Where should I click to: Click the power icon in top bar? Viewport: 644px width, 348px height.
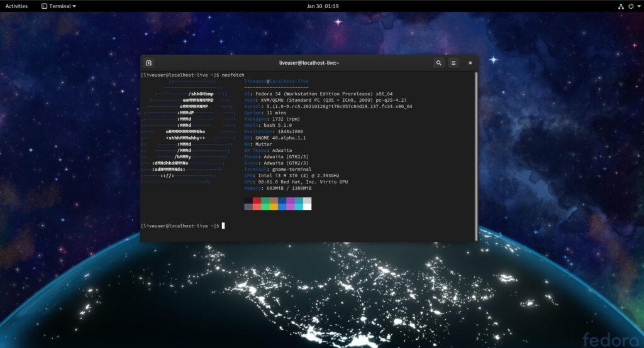pyautogui.click(x=631, y=6)
